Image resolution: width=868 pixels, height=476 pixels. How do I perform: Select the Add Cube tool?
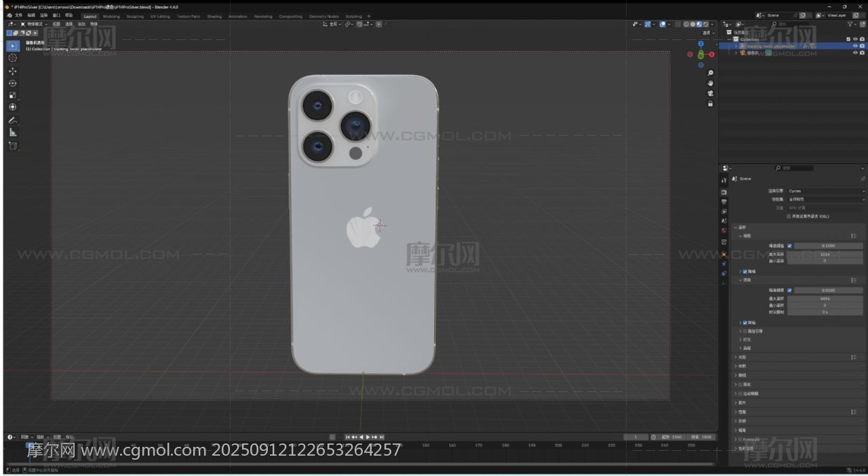tap(12, 146)
